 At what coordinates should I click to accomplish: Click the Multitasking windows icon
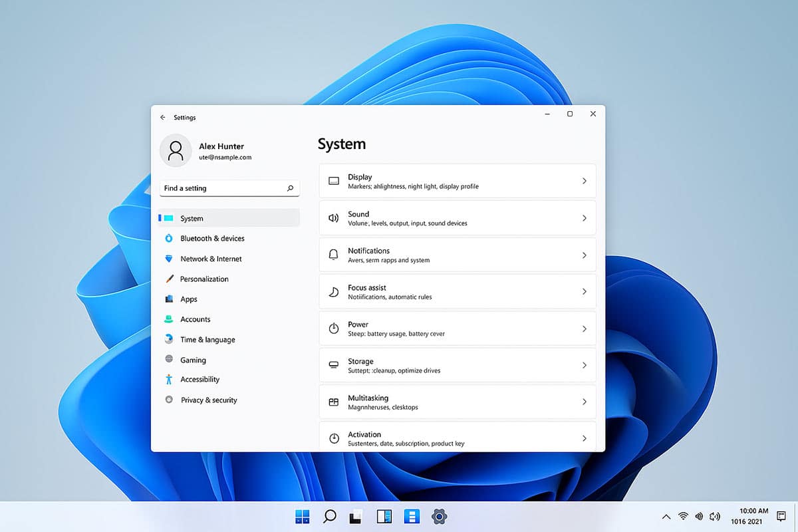[x=334, y=402]
